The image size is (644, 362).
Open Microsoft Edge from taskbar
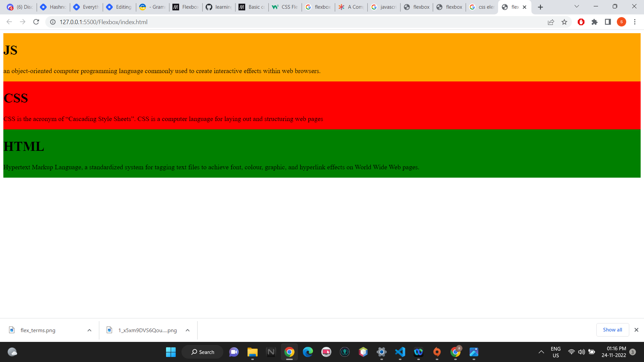click(x=308, y=352)
